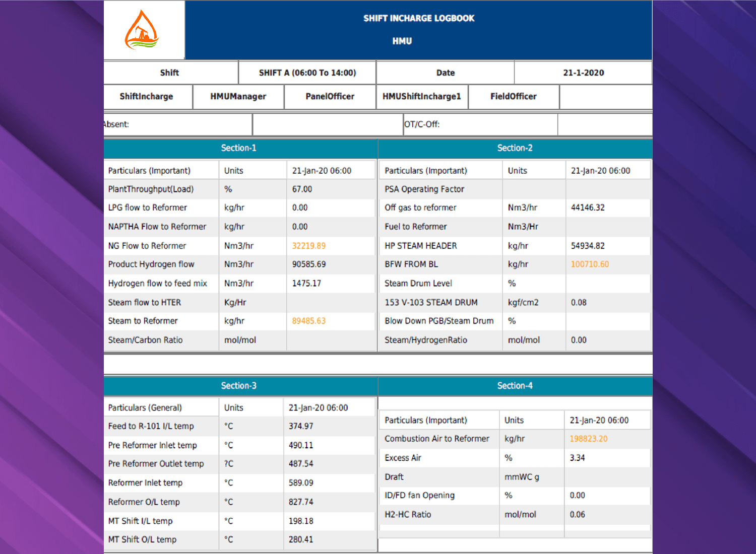
Task: Click the Section-2 header bar
Action: (x=515, y=148)
